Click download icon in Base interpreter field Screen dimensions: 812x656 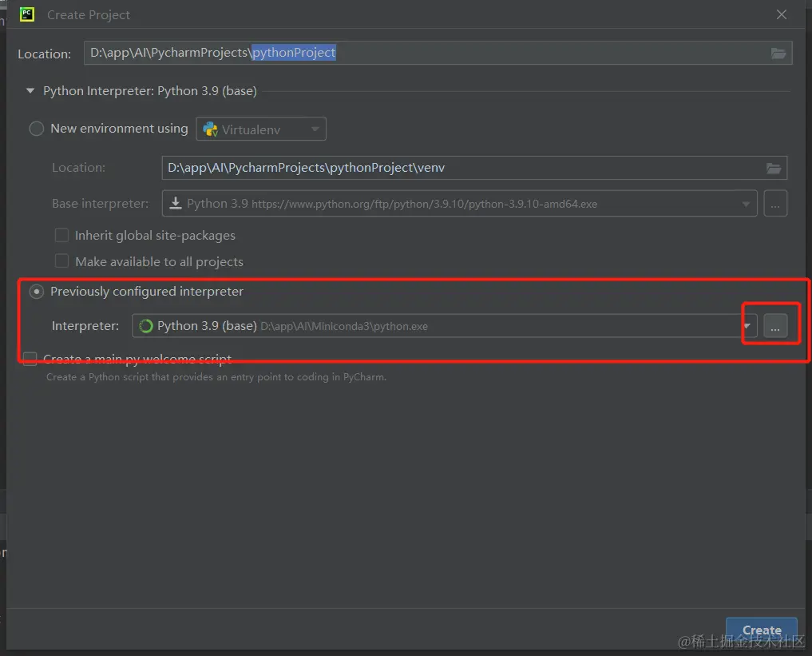[176, 203]
